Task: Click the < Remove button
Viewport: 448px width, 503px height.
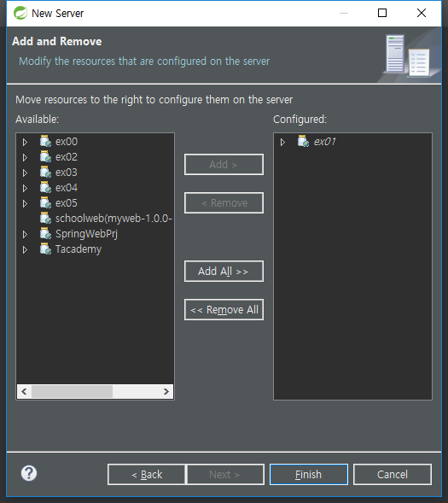Action: 224,203
